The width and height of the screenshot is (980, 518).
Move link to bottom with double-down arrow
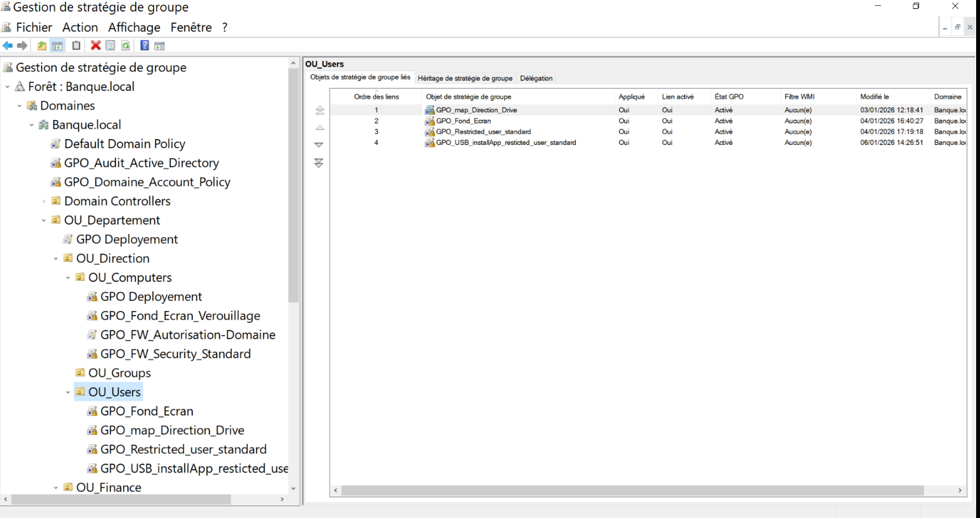point(319,163)
